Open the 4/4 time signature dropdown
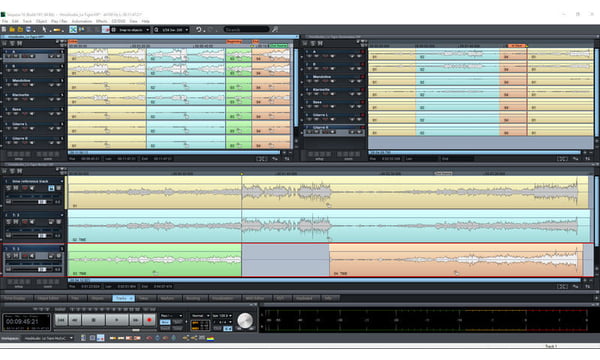600x360 pixels. pos(222,322)
